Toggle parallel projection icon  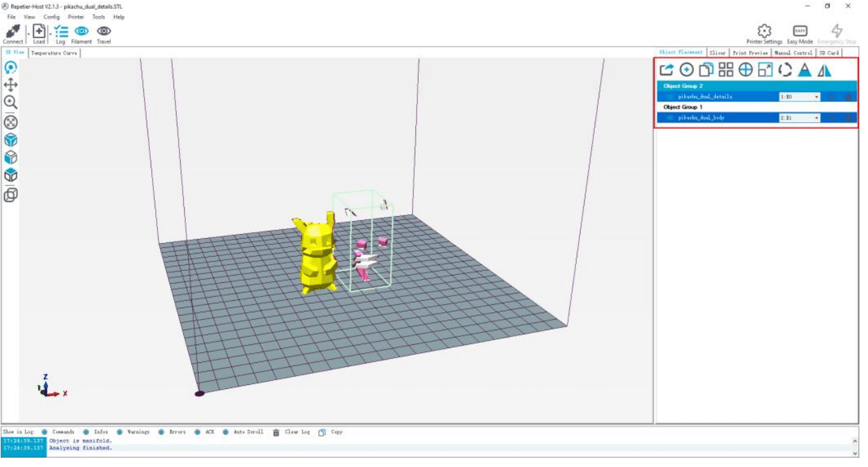point(11,195)
